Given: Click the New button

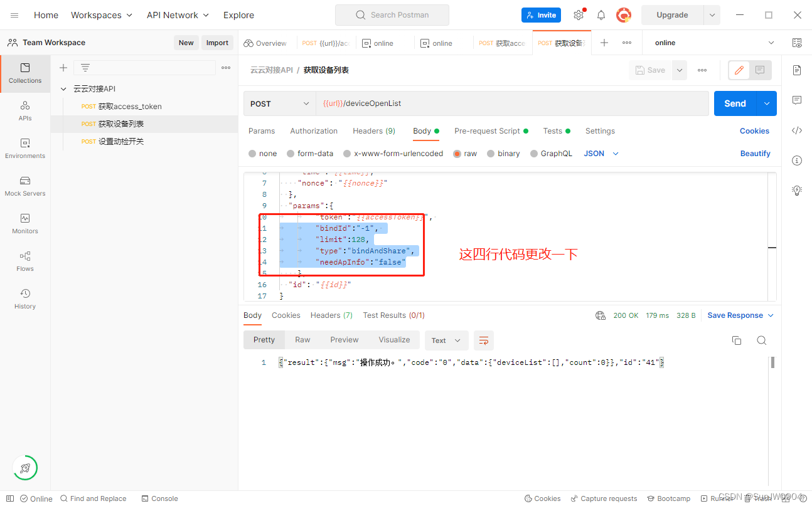Looking at the screenshot, I should (186, 43).
